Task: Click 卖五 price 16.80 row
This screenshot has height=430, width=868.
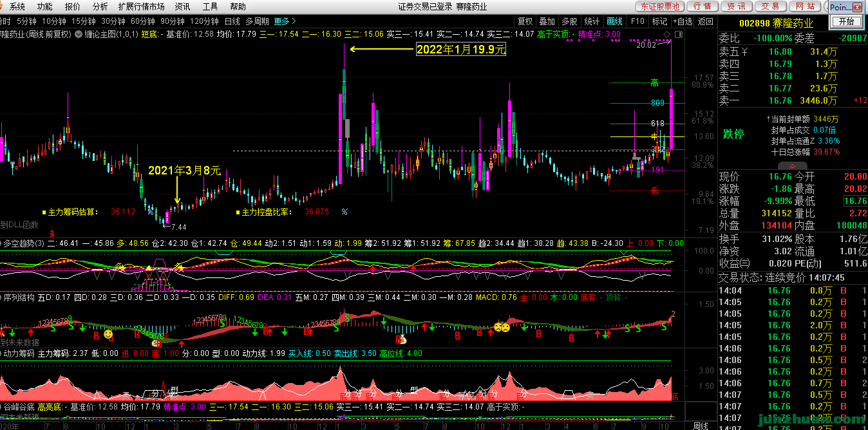Action: pyautogui.click(x=792, y=51)
